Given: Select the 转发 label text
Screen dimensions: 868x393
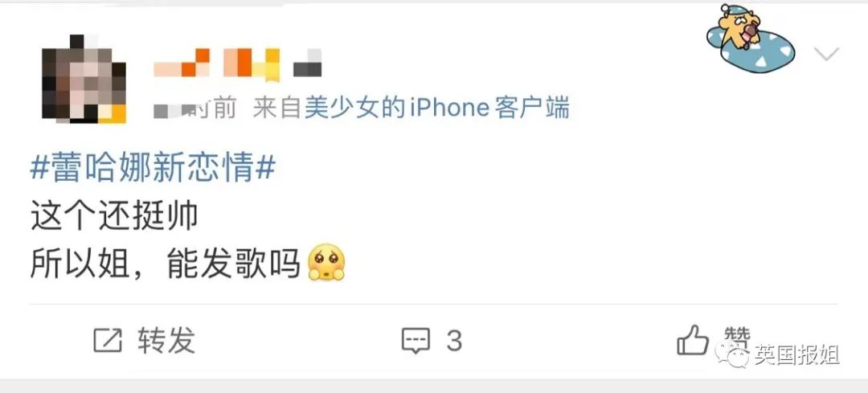Looking at the screenshot, I should click(x=166, y=340).
